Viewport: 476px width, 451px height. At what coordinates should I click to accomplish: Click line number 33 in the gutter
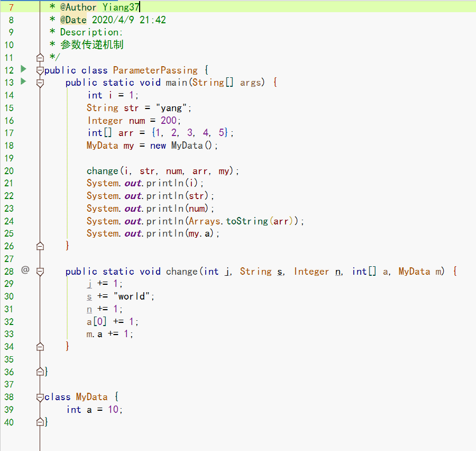9,334
